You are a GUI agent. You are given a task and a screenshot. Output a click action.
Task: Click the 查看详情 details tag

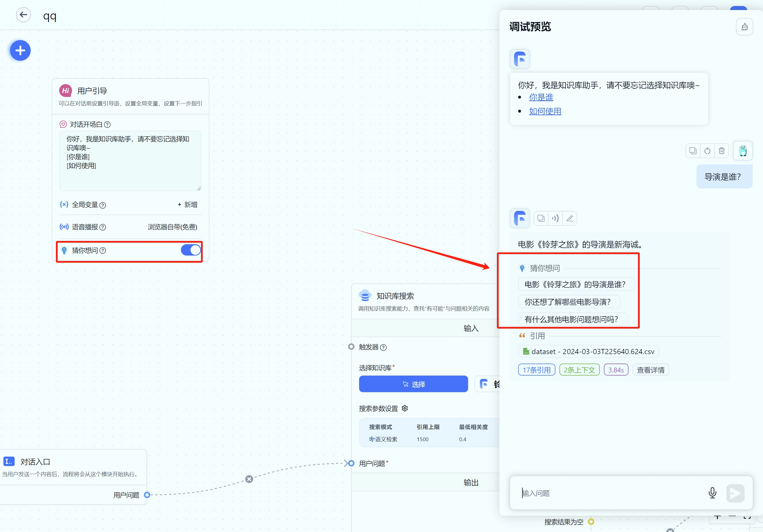click(650, 370)
